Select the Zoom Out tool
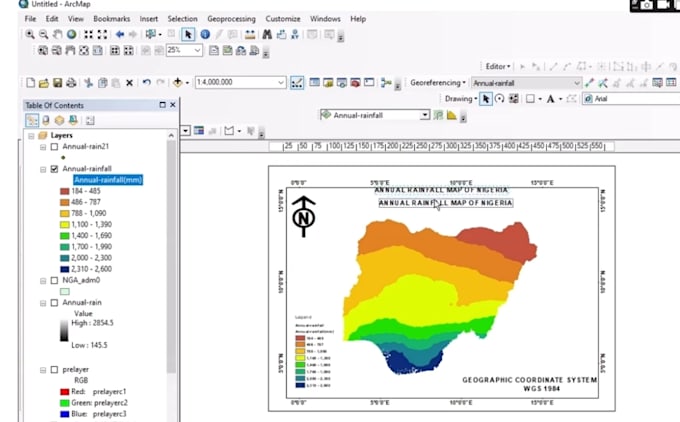 click(43, 34)
